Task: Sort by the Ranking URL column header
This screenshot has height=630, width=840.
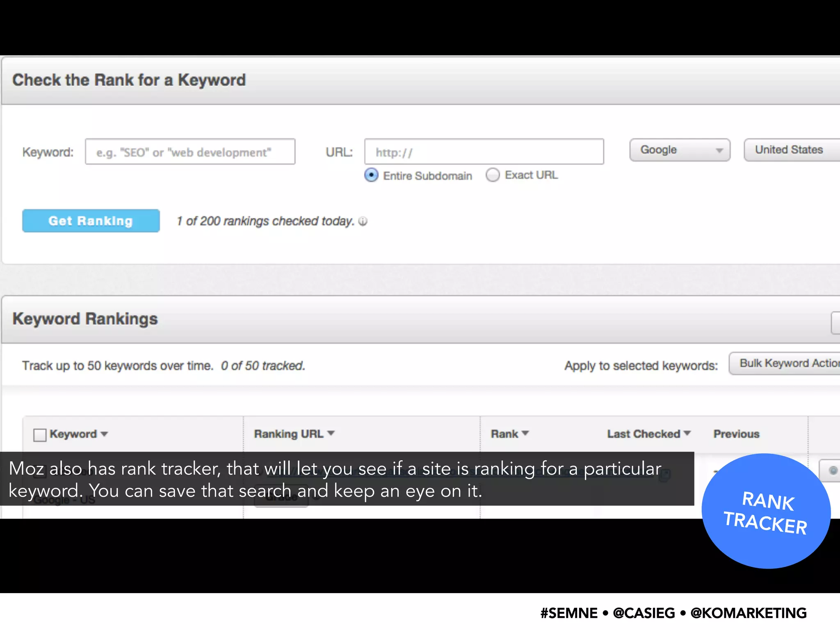Action: coord(294,434)
